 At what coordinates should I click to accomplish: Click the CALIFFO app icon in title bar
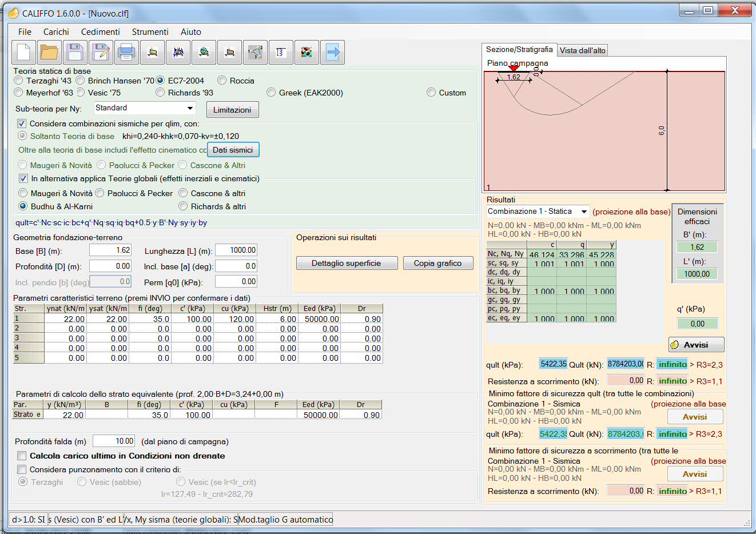click(x=14, y=13)
